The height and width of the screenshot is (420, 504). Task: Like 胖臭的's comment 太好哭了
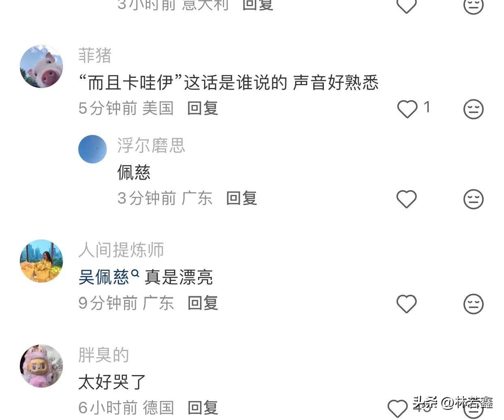[398, 408]
